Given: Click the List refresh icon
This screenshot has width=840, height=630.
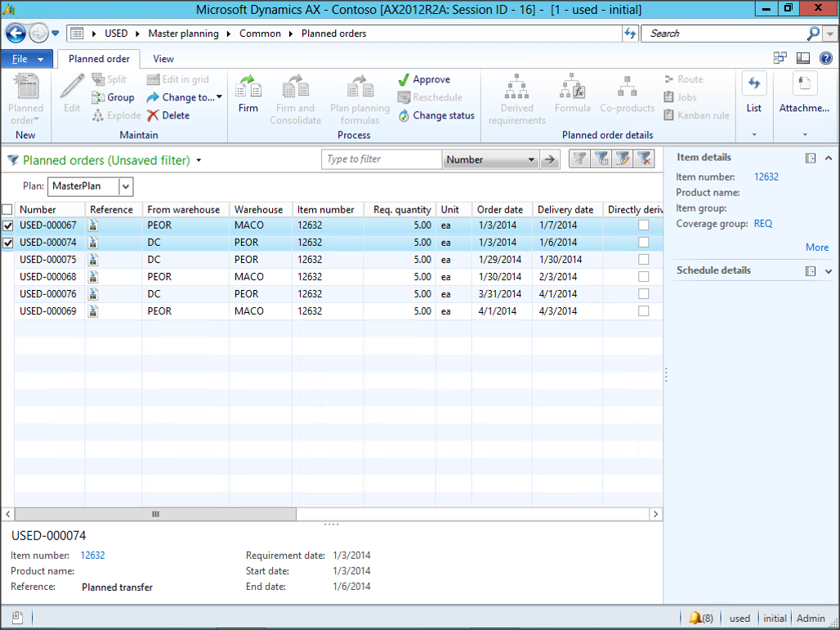Looking at the screenshot, I should tap(753, 84).
